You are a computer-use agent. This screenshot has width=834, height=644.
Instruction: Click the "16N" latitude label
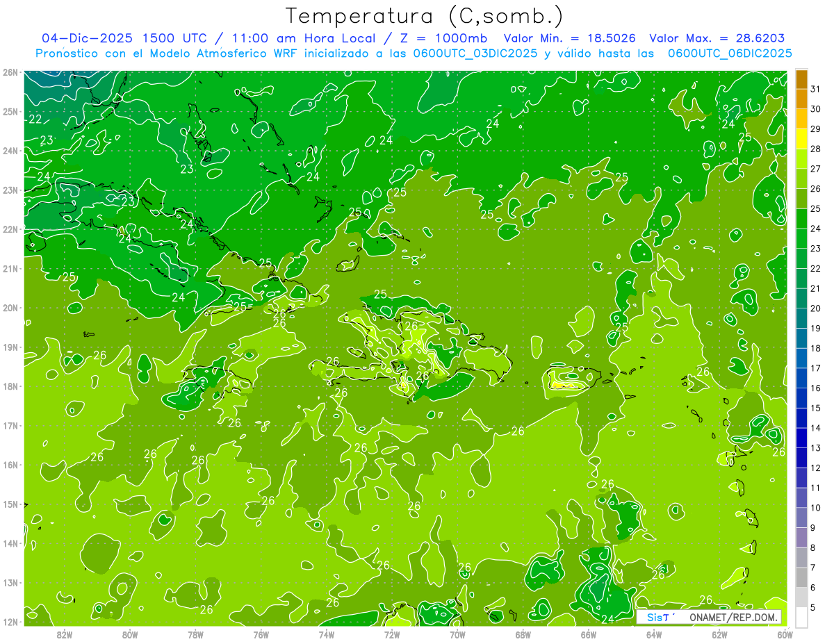coord(10,465)
